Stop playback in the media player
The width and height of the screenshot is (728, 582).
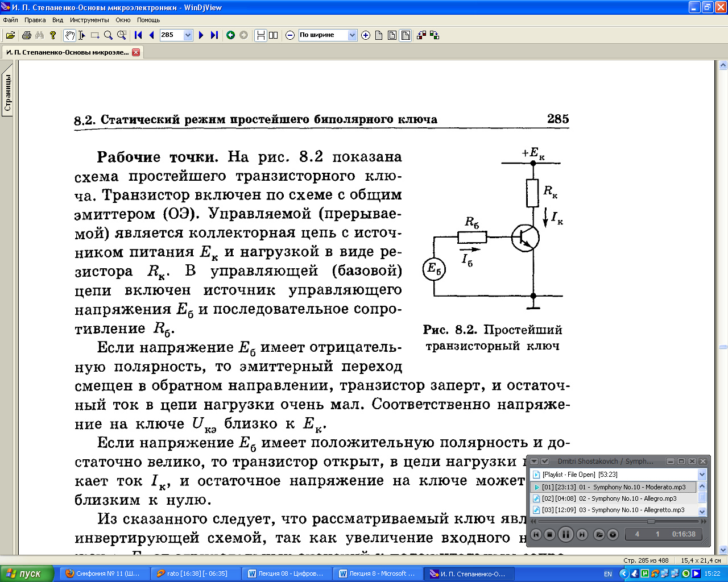549,534
